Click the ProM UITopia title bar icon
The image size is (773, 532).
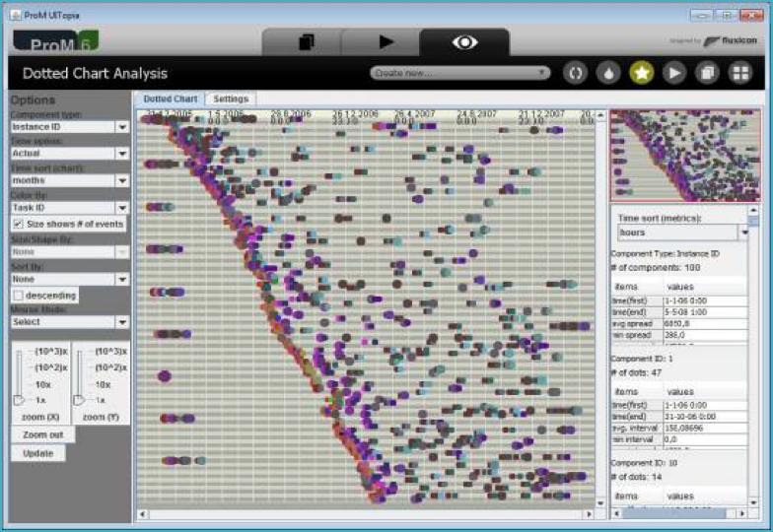tap(16, 16)
